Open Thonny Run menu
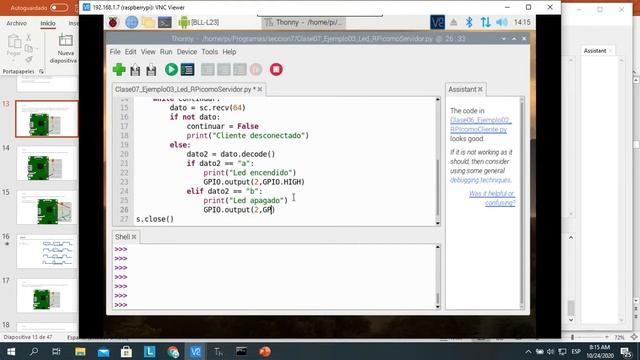 coord(166,52)
